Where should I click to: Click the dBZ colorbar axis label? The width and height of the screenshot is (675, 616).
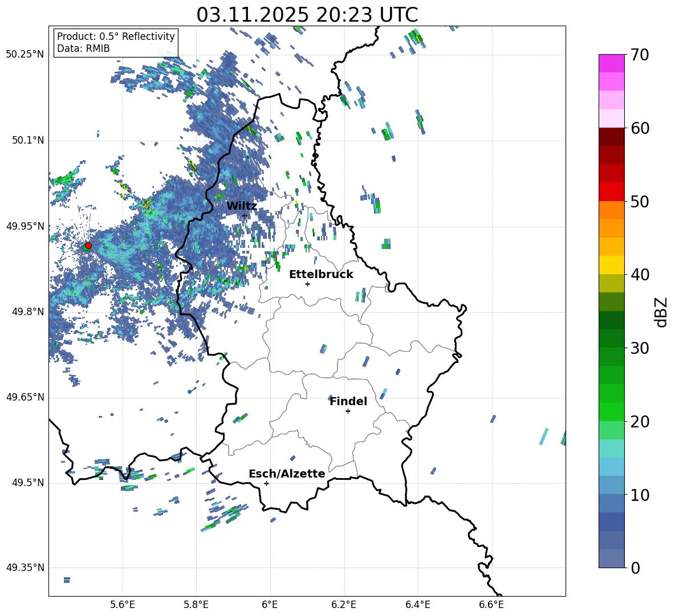(x=662, y=312)
